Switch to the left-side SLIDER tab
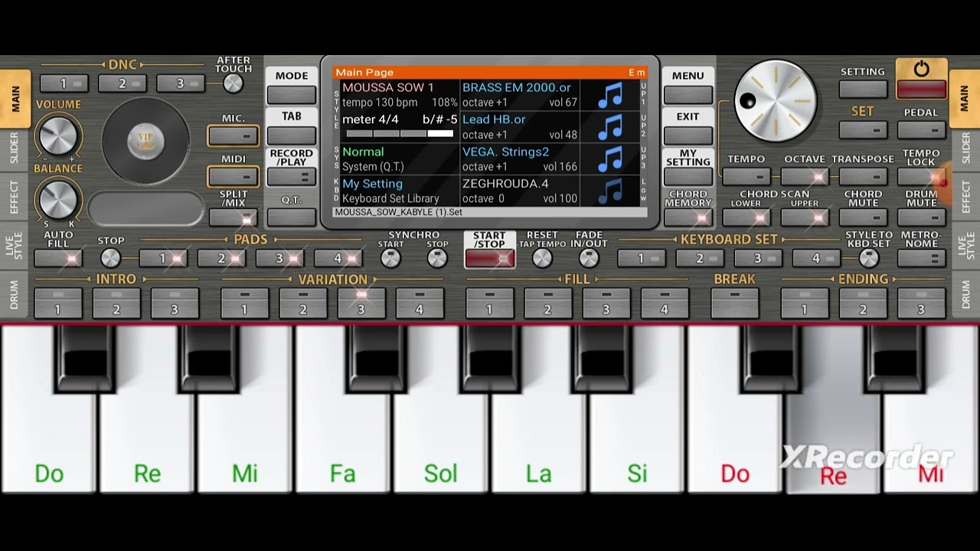980x551 pixels. pyautogui.click(x=15, y=148)
